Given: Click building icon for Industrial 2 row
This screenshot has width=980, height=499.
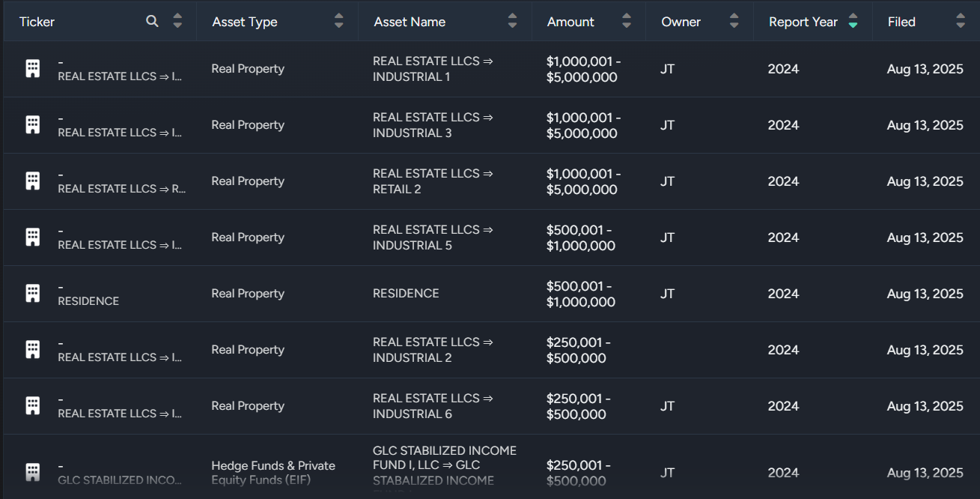Looking at the screenshot, I should [x=33, y=349].
